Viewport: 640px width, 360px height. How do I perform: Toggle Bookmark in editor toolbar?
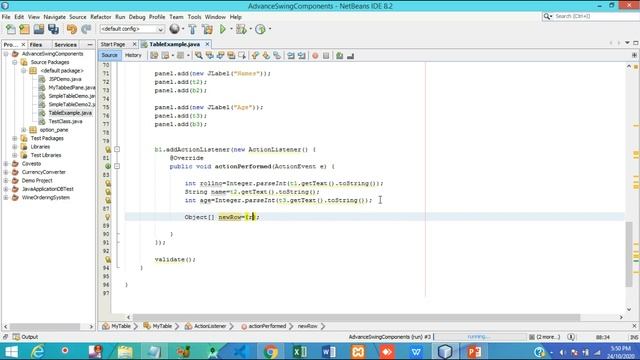coord(277,56)
